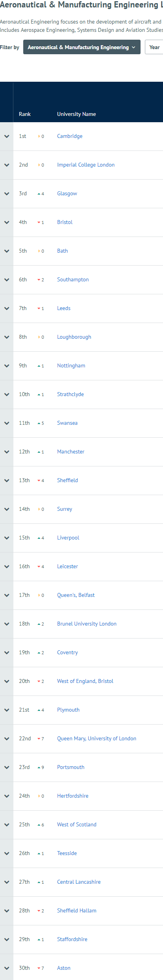Click the chevron icon beside Hertfordshire
Screen dimensions: 163x980
(7, 796)
